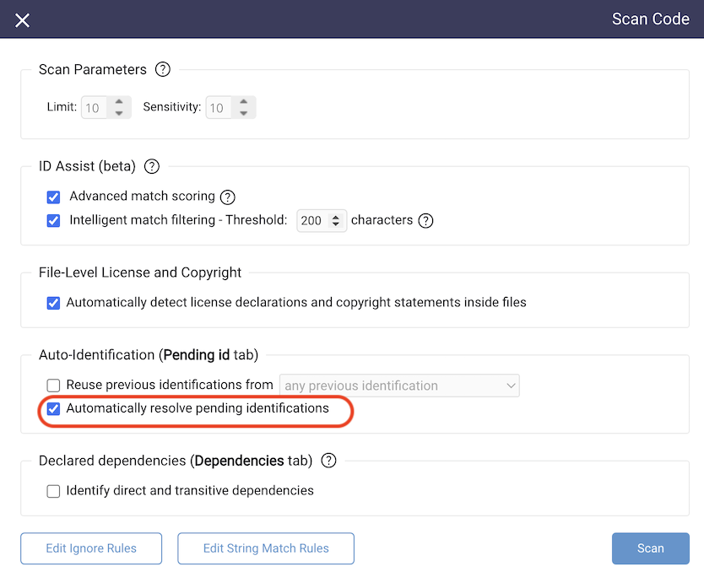The image size is (704, 588).
Task: Click Edit Ignore Rules button
Action: [91, 548]
